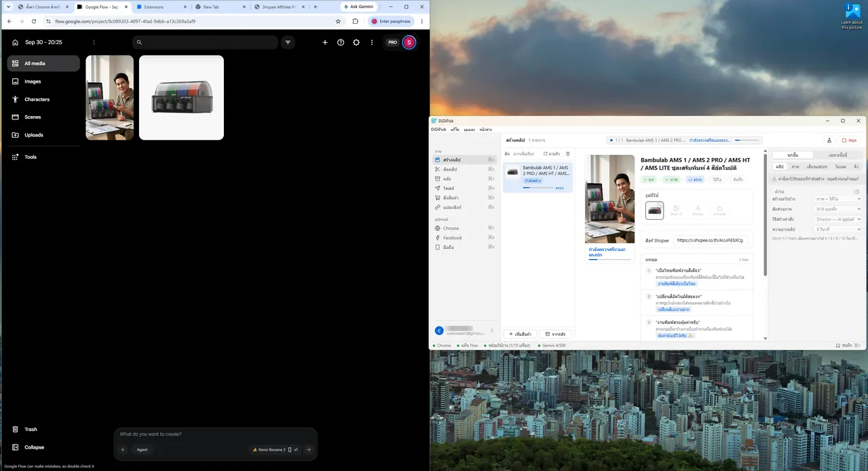Toggle the ภาพ step chip
868x471 pixels.
click(x=672, y=180)
